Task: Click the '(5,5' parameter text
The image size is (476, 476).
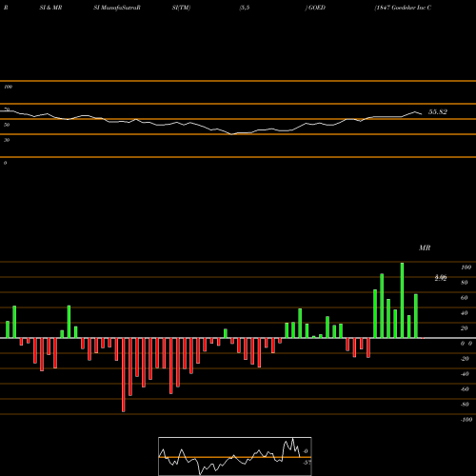Action: click(x=245, y=8)
